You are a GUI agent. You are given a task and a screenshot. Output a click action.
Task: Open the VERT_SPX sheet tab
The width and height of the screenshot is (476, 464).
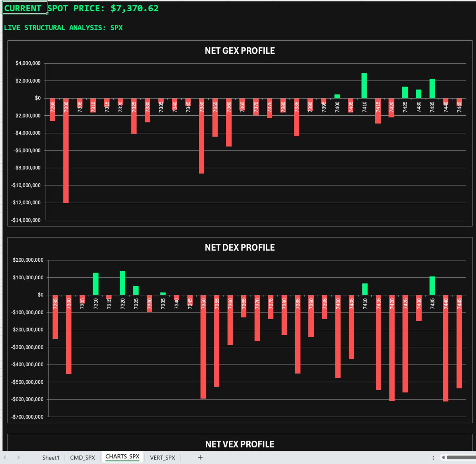click(x=163, y=458)
